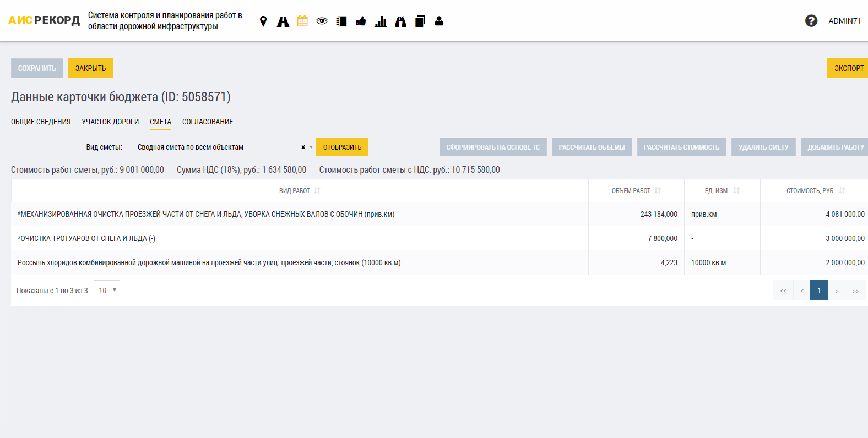Open the documents copy icon

coord(420,21)
